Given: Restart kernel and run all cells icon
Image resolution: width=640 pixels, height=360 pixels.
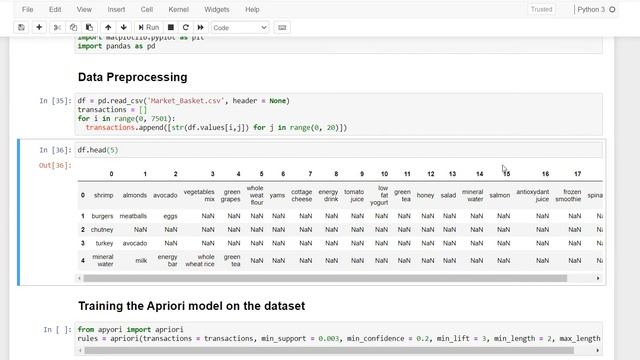Looking at the screenshot, I should pos(200,27).
